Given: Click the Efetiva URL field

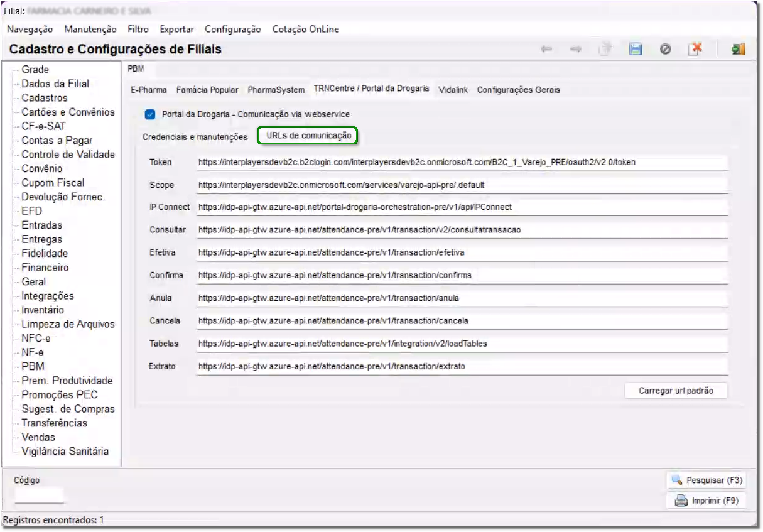Looking at the screenshot, I should pyautogui.click(x=462, y=252).
